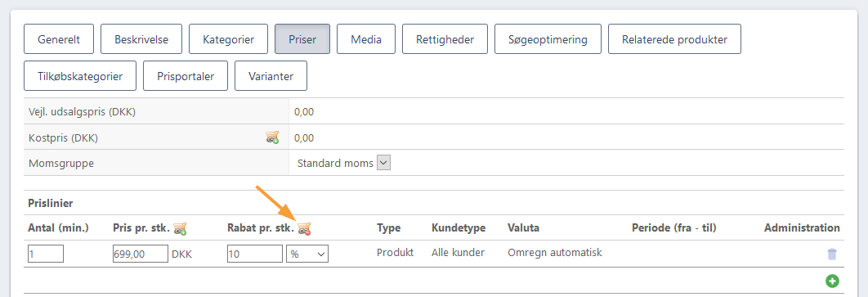Switch to the Varianter tab
This screenshot has width=868, height=297.
click(x=271, y=76)
